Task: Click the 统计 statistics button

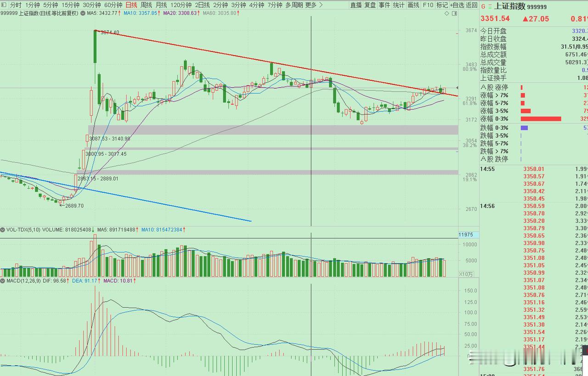Action: pos(399,5)
